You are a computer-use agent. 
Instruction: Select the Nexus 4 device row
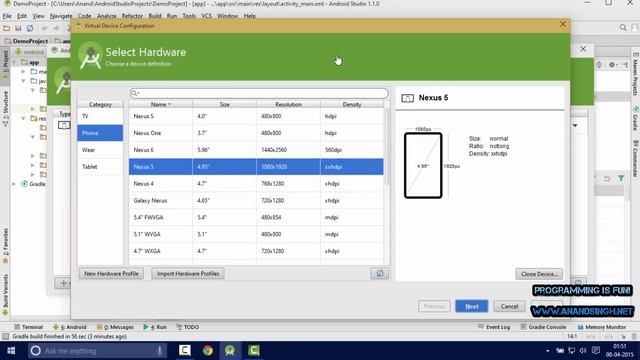pos(256,184)
